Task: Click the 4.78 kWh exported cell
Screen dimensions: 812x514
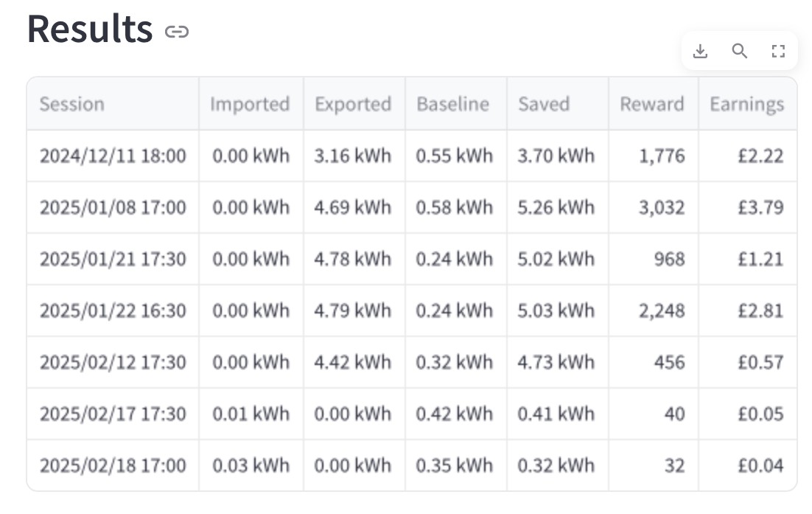Action: [354, 259]
